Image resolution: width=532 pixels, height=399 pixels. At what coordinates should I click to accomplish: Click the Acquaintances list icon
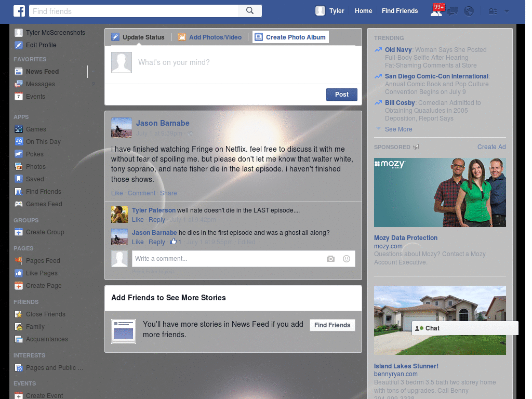[x=19, y=339]
